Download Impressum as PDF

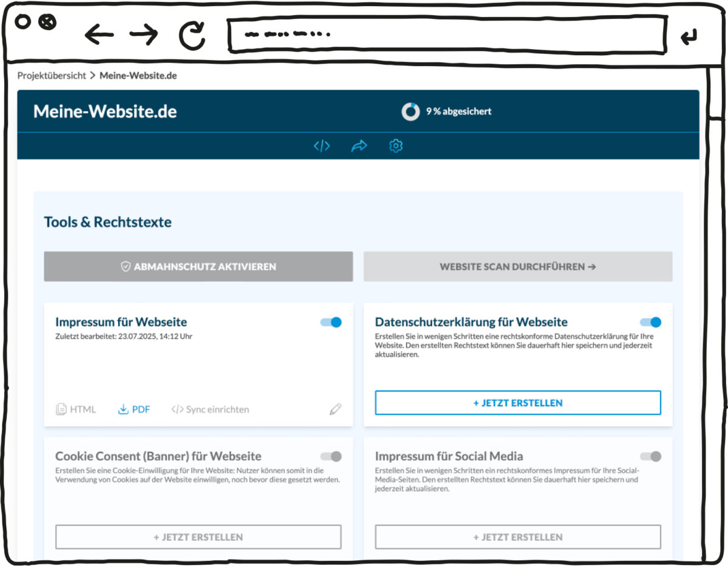134,409
